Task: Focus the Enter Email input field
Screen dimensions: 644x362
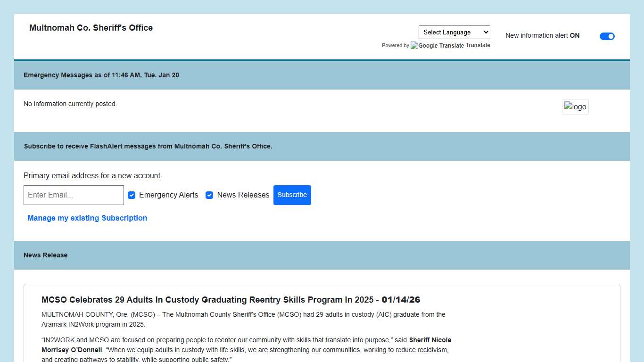Action: [74, 195]
